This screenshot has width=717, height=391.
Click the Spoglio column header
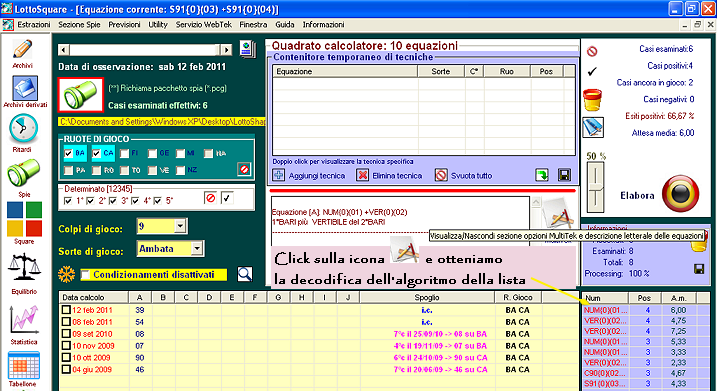(x=427, y=297)
